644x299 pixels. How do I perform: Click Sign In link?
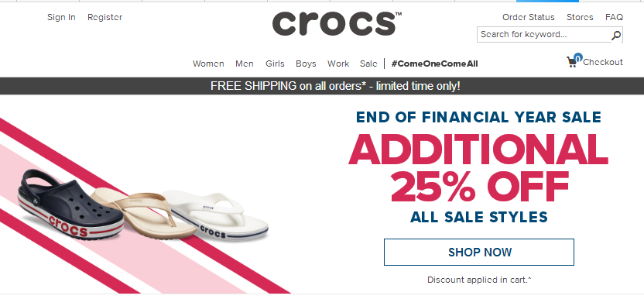coord(61,17)
